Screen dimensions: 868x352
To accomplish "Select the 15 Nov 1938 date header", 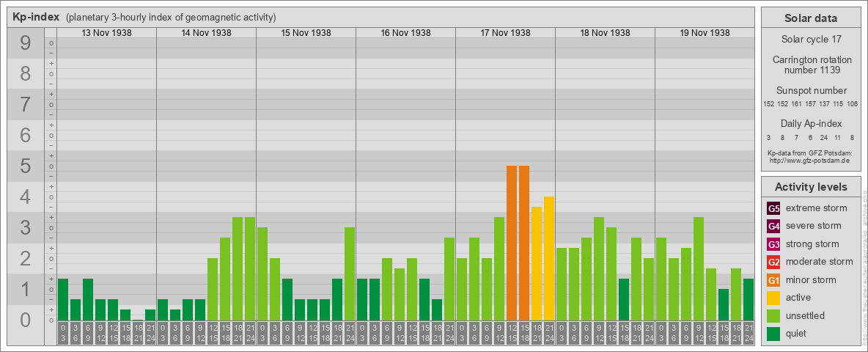I will click(306, 33).
